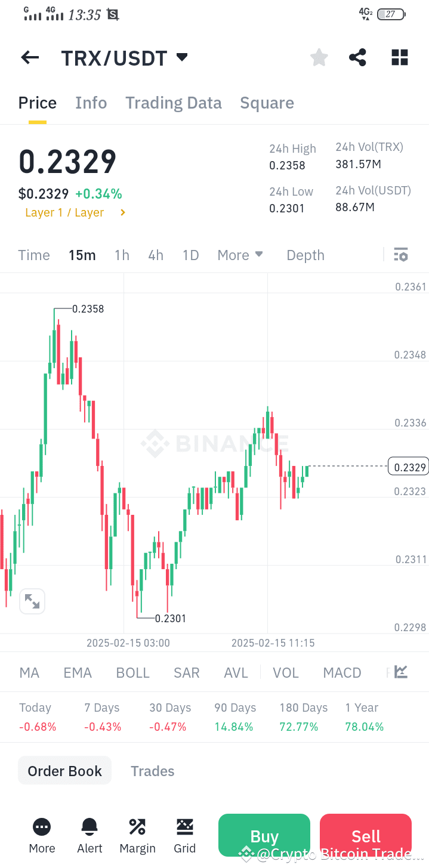Open the Info tab
The width and height of the screenshot is (429, 868).
[x=91, y=103]
